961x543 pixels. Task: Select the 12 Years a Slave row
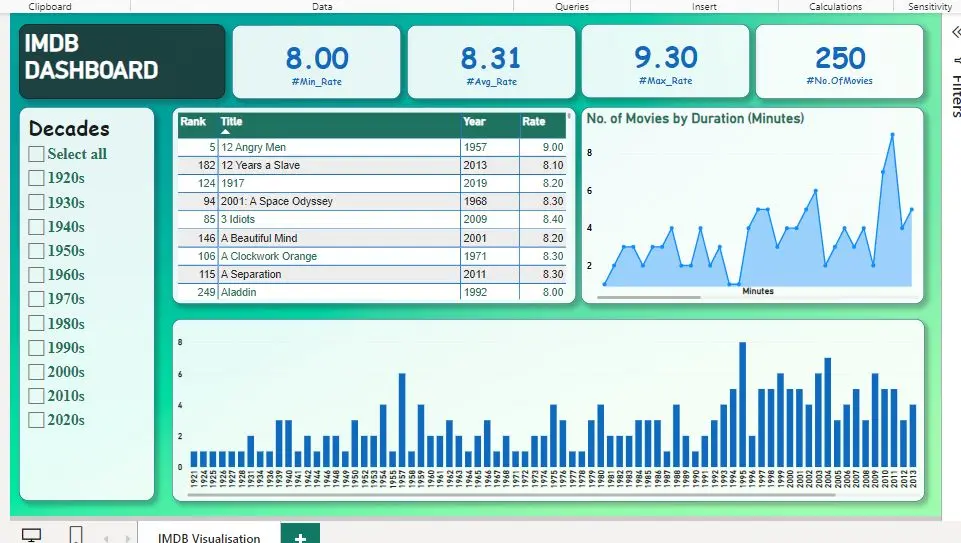tap(372, 165)
